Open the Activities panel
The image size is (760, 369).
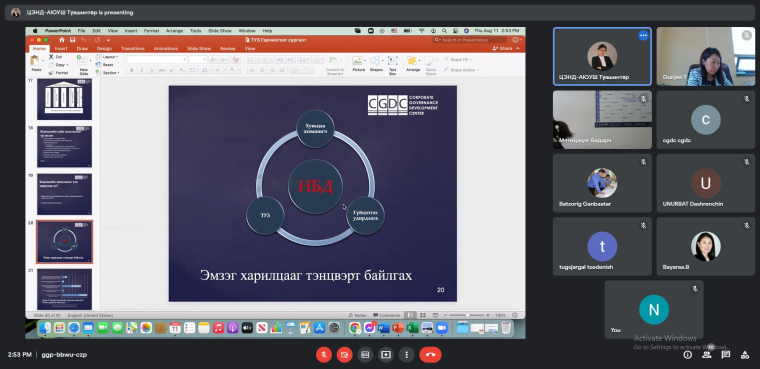click(x=745, y=355)
